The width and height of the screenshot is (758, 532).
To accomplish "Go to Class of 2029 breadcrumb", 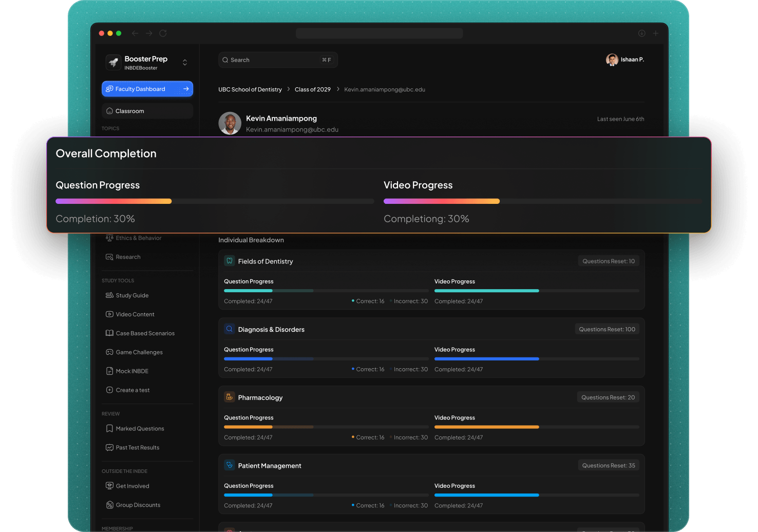I will [313, 89].
